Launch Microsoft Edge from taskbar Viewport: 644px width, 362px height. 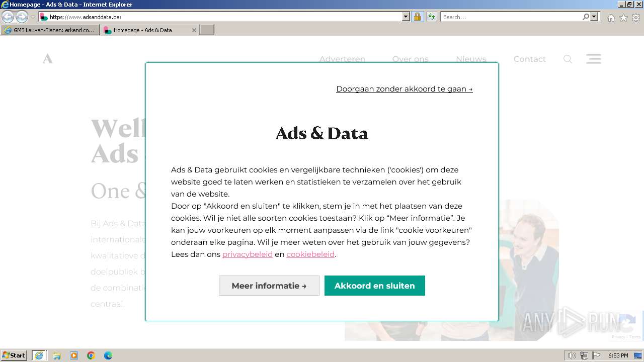pos(108,355)
